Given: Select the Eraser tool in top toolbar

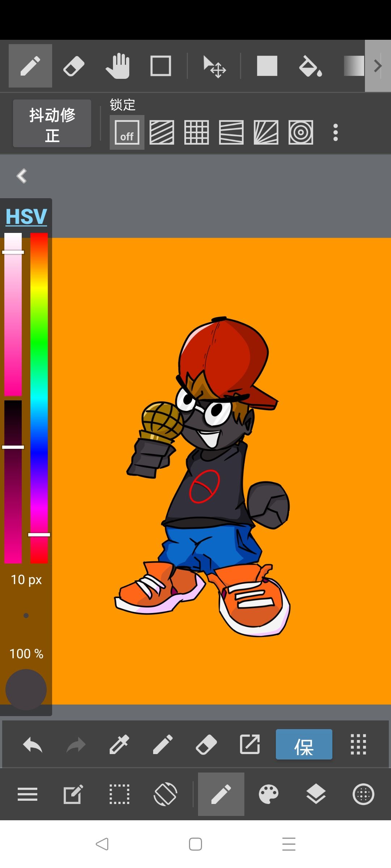Looking at the screenshot, I should (x=74, y=66).
